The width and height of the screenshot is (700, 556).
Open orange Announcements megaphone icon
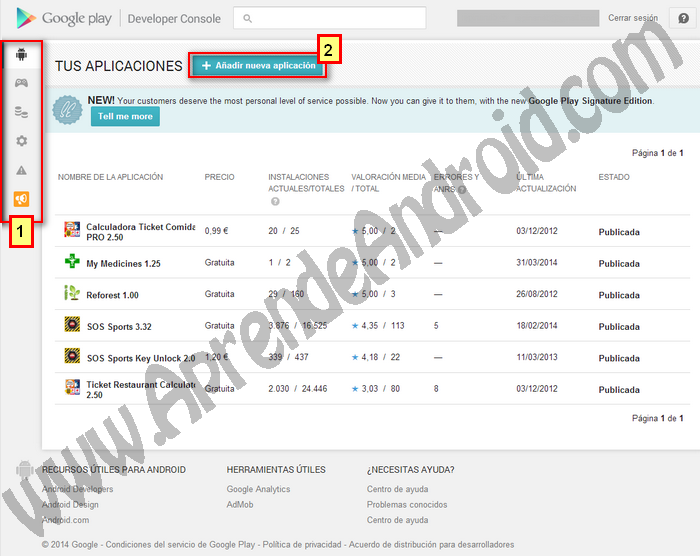tap(21, 199)
